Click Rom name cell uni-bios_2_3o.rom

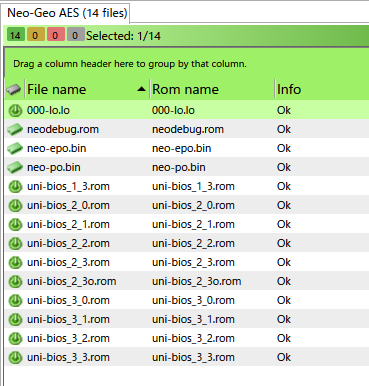tap(197, 281)
